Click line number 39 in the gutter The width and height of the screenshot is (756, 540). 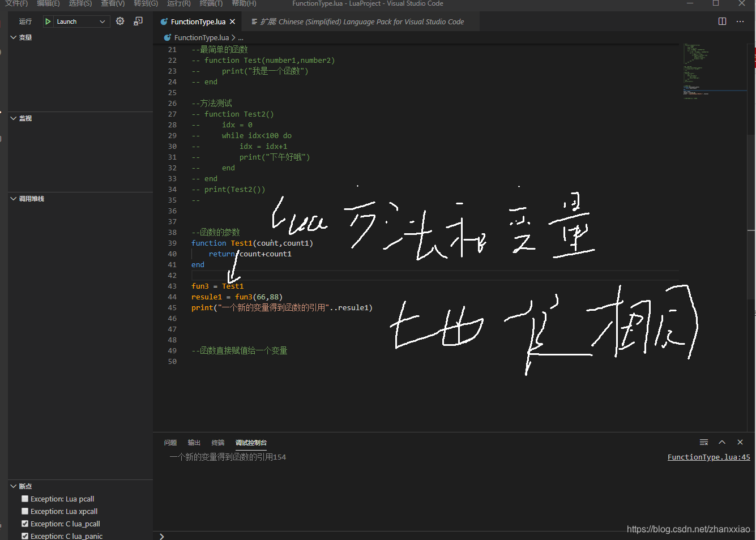(x=172, y=243)
